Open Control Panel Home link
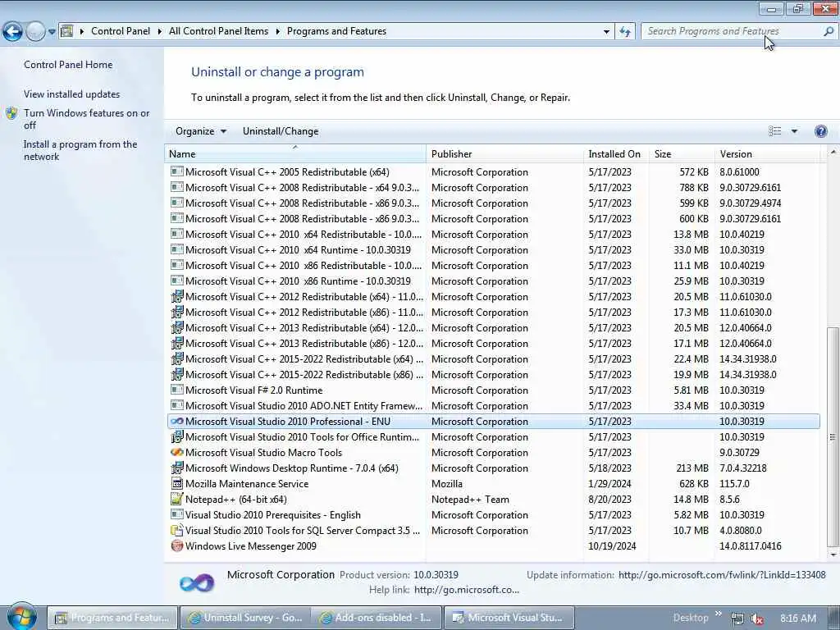This screenshot has height=630, width=840. tap(68, 65)
